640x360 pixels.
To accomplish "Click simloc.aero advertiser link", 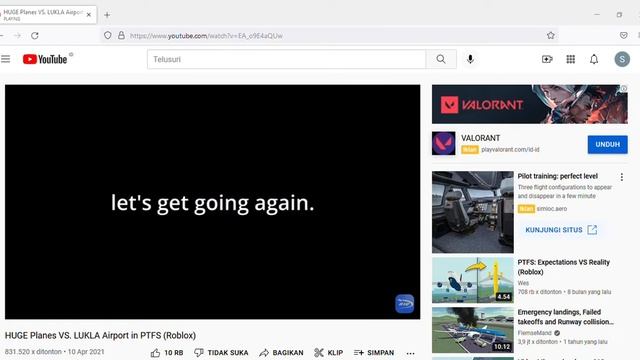I will [552, 209].
